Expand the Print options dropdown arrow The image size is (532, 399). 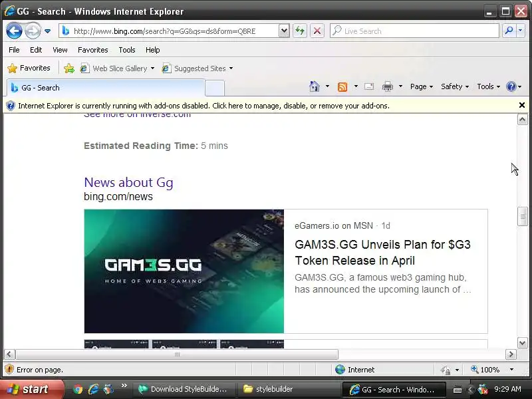401,86
